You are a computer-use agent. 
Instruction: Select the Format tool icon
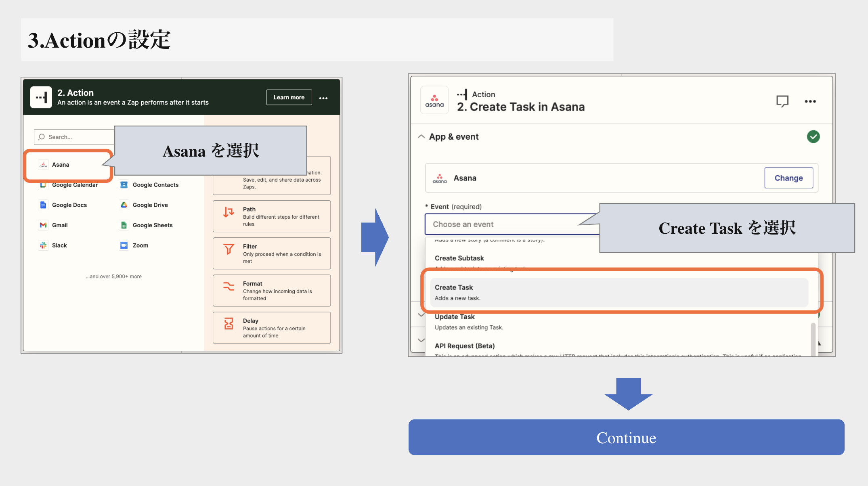click(229, 286)
